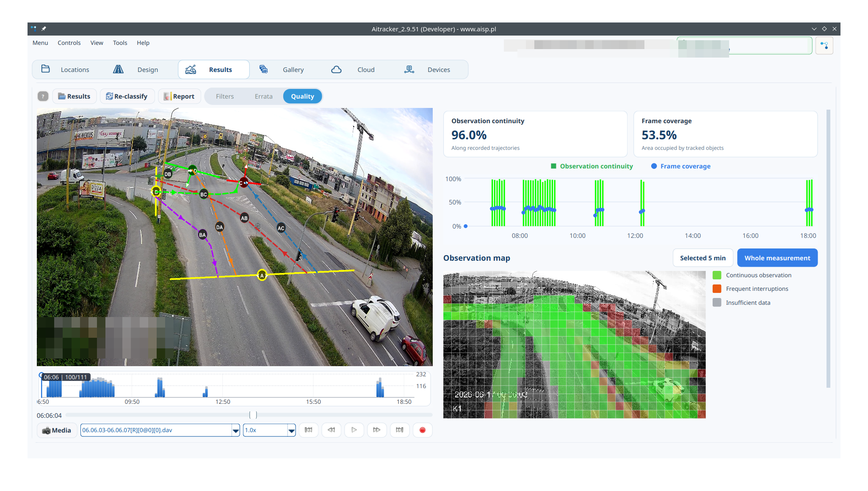
Task: Select the Quality toggle option
Action: (x=302, y=97)
